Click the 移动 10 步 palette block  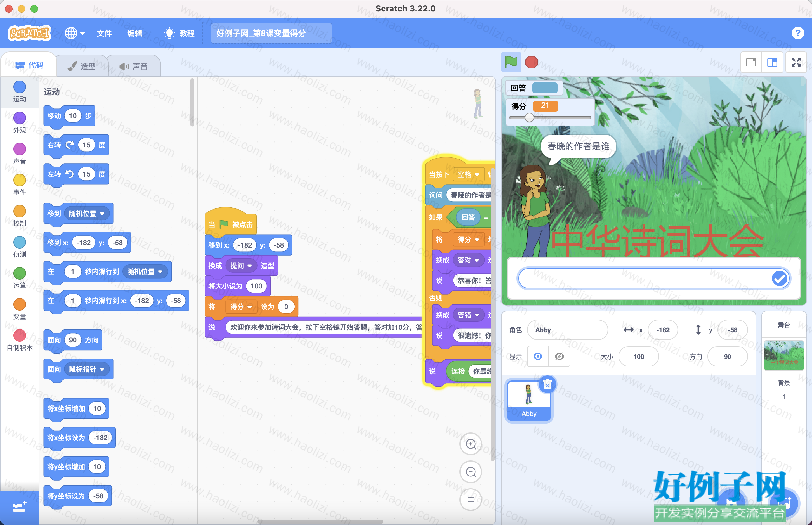pos(69,116)
